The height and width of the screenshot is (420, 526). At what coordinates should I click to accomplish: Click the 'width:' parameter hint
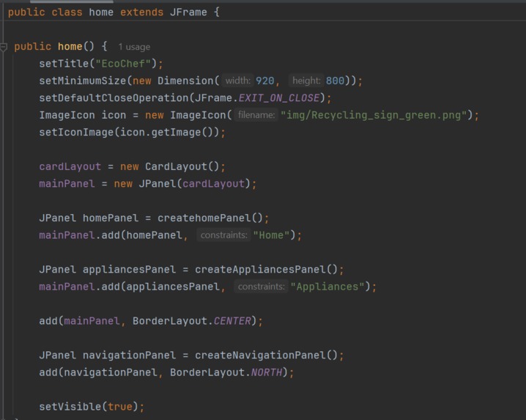[237, 81]
